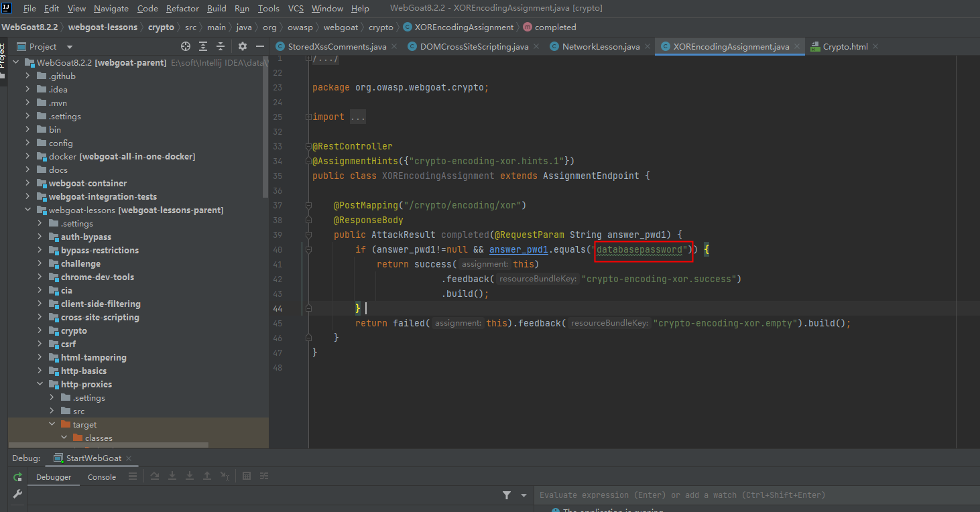Open the Build menu
980x512 pixels.
[217, 8]
